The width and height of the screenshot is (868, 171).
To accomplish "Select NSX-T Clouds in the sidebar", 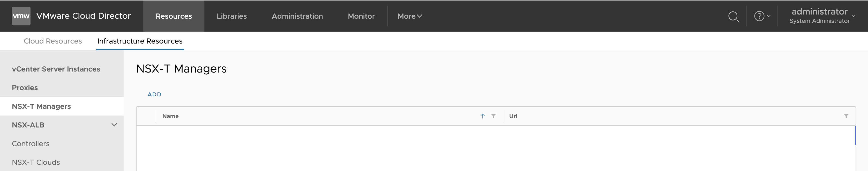I will [36, 162].
